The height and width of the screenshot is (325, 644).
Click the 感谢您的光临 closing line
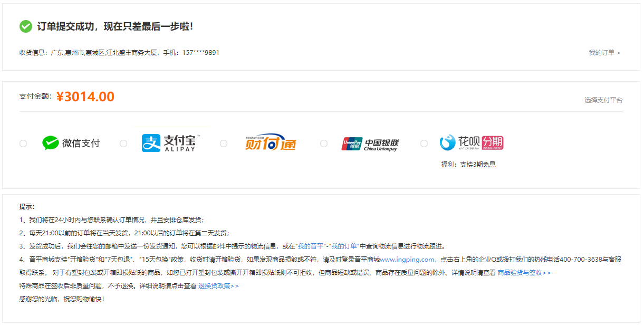point(62,299)
